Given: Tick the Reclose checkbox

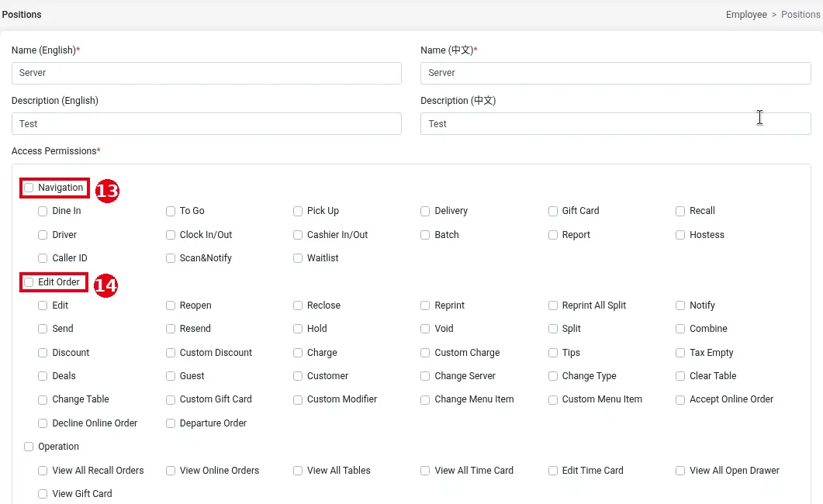Looking at the screenshot, I should [x=298, y=306].
